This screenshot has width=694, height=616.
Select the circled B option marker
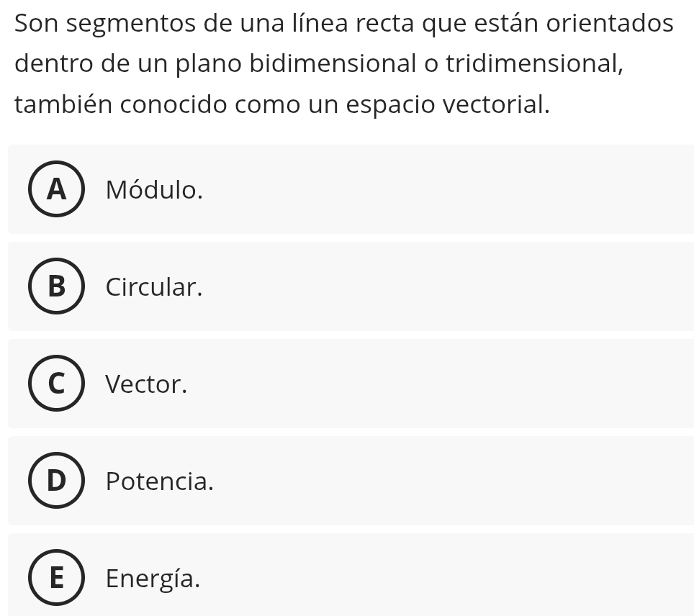(55, 286)
